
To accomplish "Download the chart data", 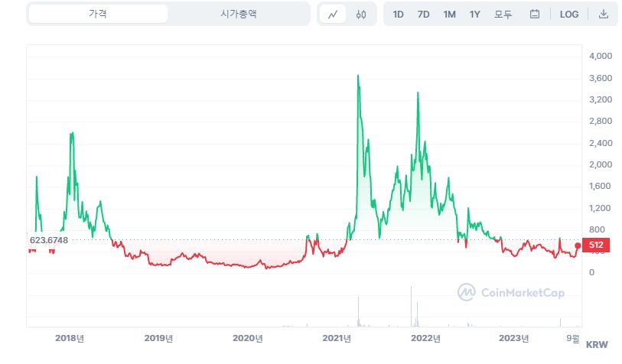I will [604, 15].
